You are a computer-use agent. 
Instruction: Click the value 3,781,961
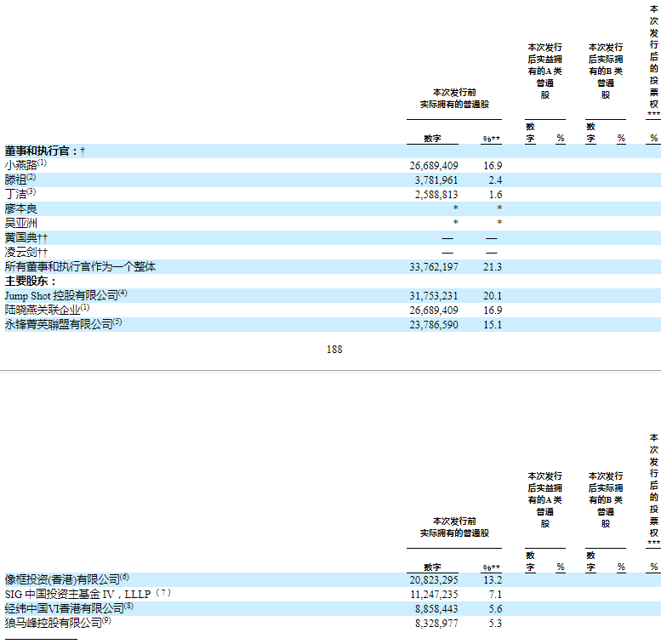[x=436, y=180]
